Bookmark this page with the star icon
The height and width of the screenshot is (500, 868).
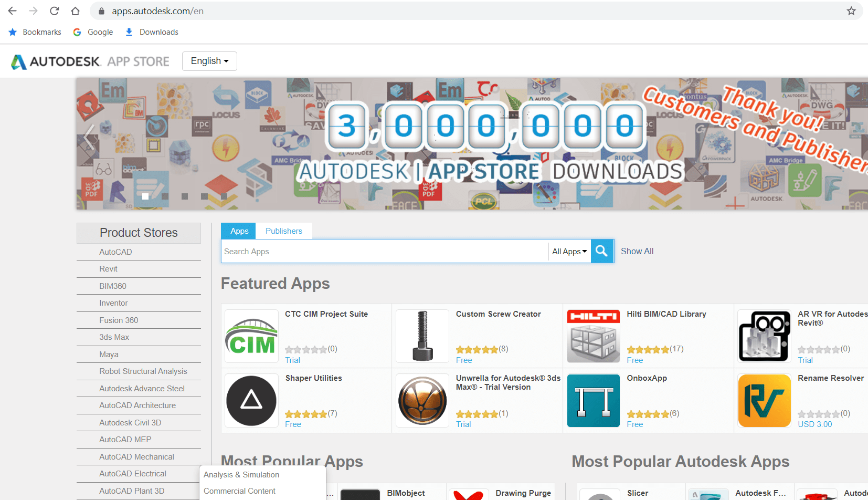[x=851, y=11]
